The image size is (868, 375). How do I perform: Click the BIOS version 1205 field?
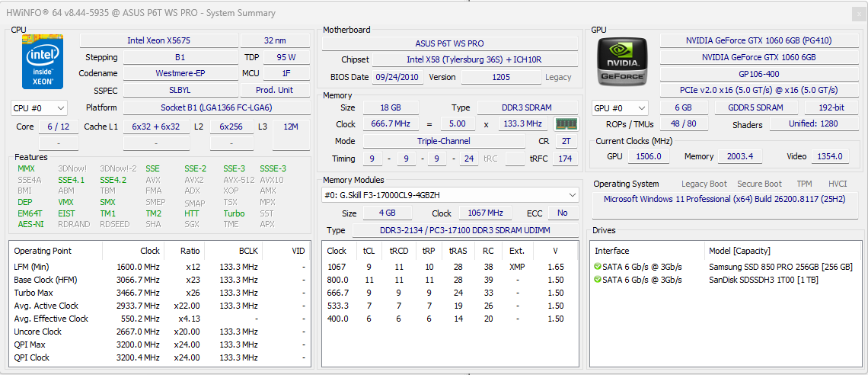[501, 77]
